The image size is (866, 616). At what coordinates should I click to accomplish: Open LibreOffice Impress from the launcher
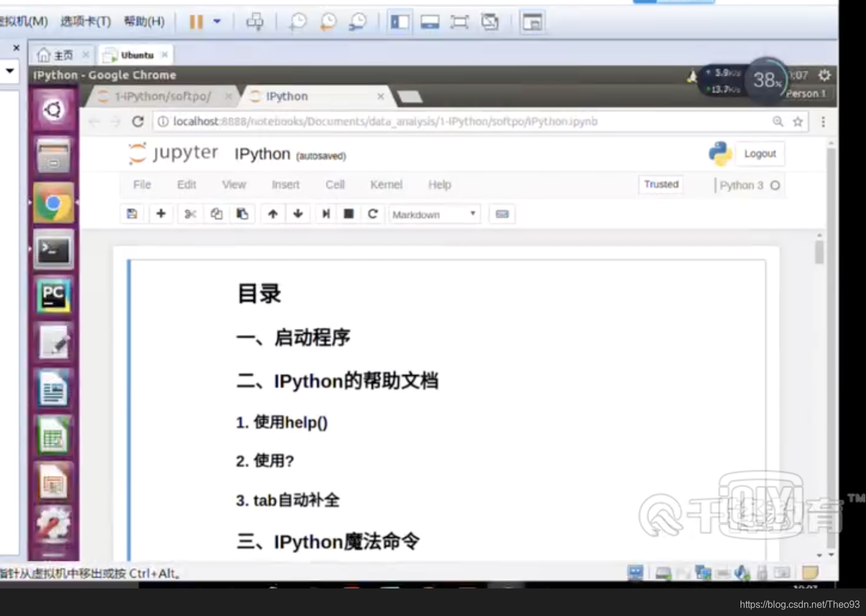click(53, 482)
